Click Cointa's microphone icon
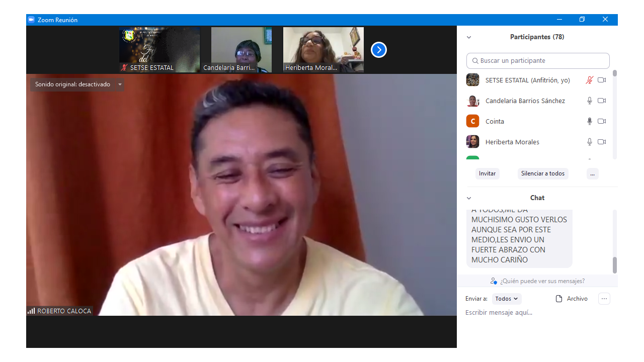Viewport: 644px width, 362px height. coord(590,121)
